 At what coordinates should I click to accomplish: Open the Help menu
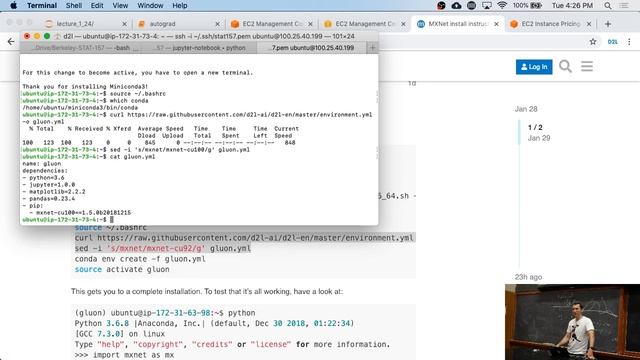[180, 6]
